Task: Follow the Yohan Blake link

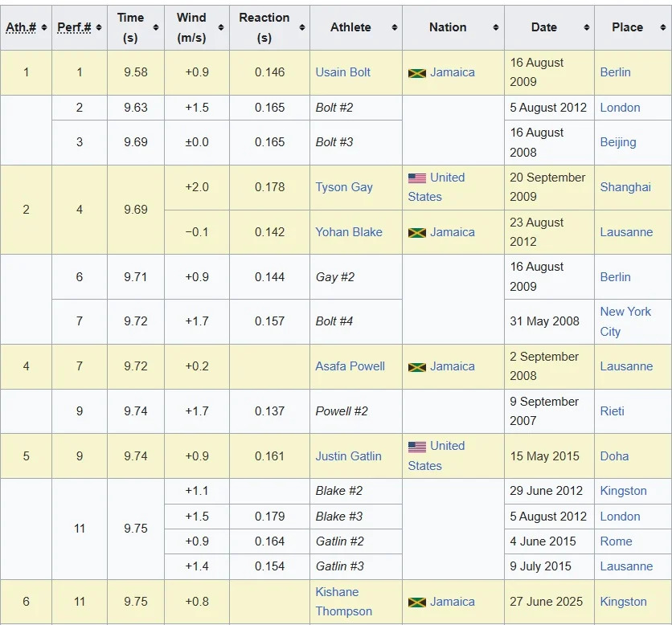Action: coord(349,231)
